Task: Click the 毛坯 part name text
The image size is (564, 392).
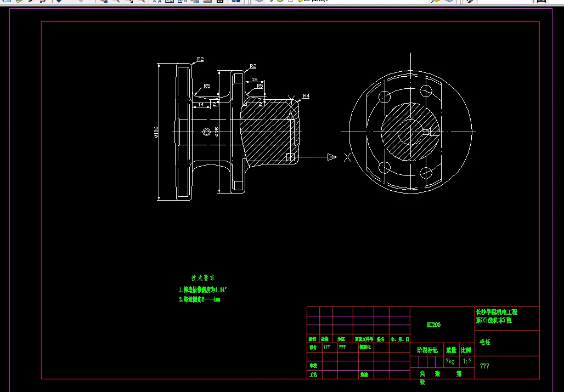Action: point(485,342)
